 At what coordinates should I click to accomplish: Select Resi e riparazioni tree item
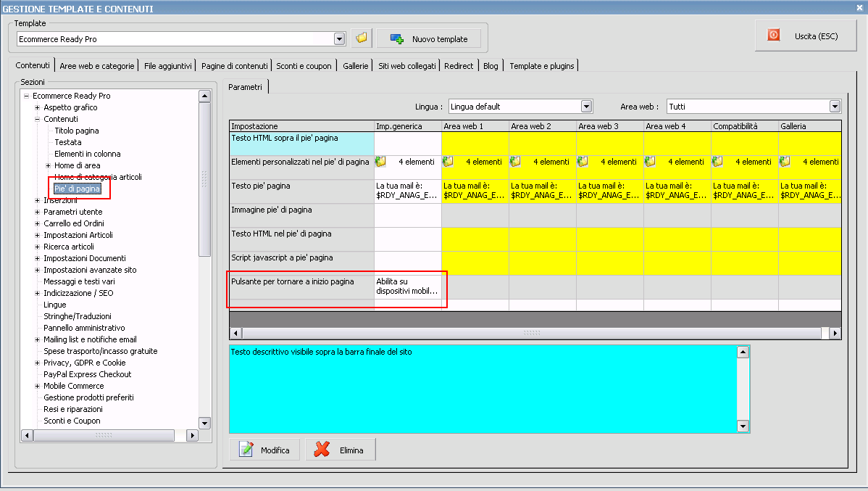pos(73,410)
